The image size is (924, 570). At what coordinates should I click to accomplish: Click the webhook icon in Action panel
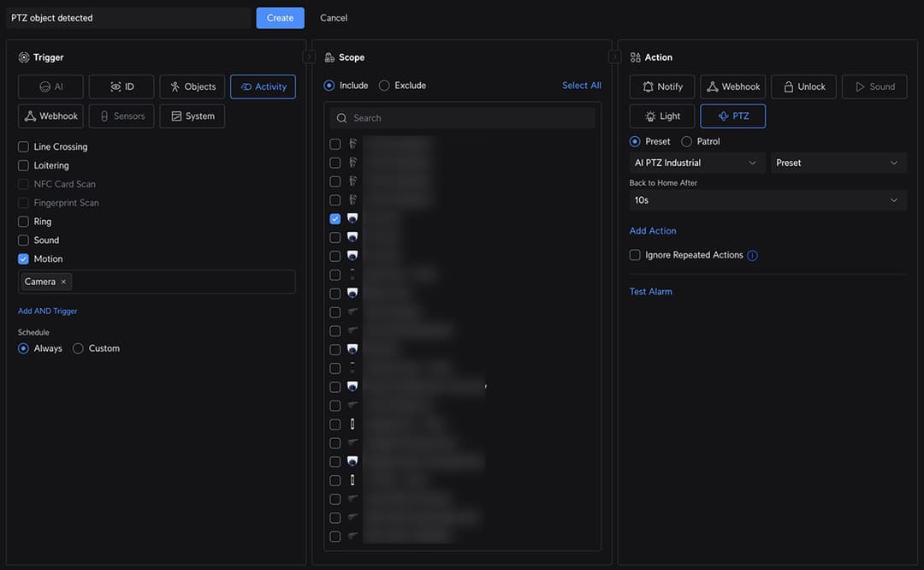[x=713, y=86]
